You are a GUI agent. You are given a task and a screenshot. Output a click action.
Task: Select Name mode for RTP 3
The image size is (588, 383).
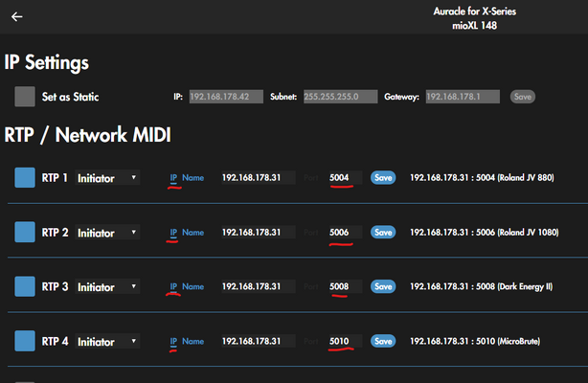click(193, 286)
